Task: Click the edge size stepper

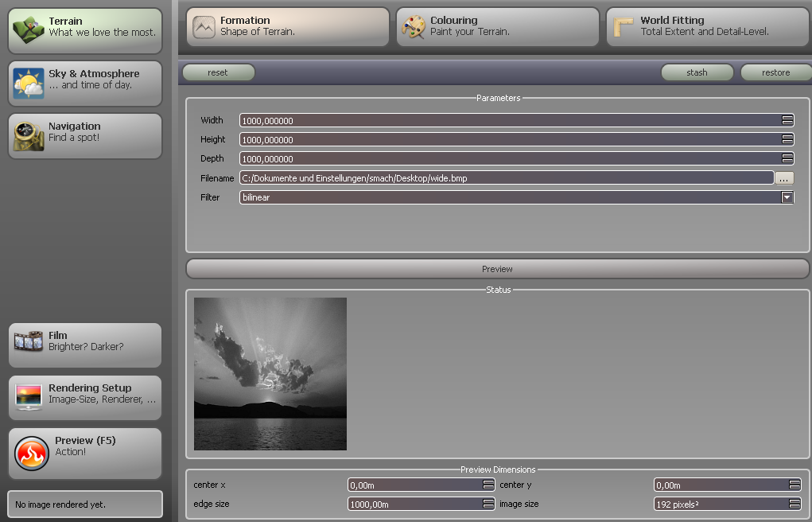Action: coord(488,504)
